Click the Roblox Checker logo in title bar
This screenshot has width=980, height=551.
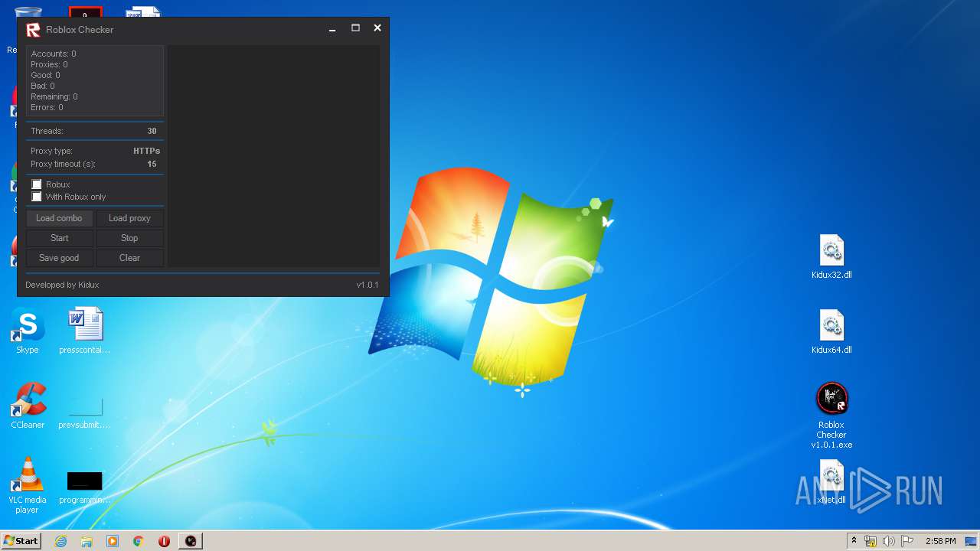coord(33,30)
